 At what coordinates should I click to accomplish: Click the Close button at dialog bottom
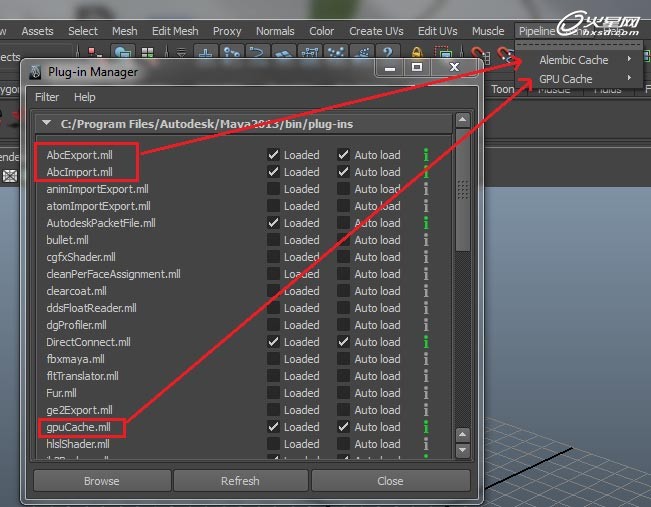click(x=390, y=481)
